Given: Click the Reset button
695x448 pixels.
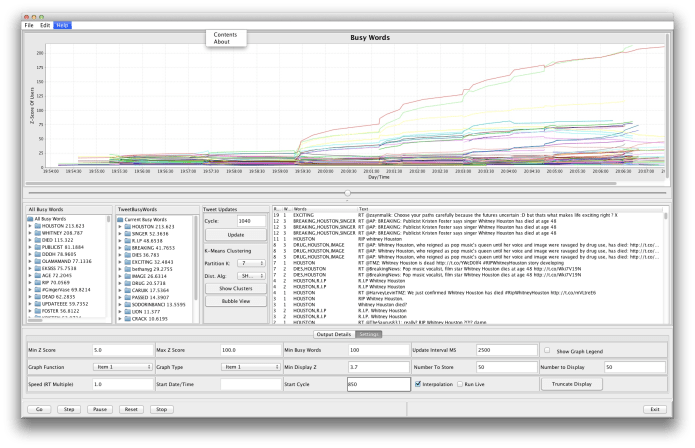Looking at the screenshot, I should [x=131, y=409].
